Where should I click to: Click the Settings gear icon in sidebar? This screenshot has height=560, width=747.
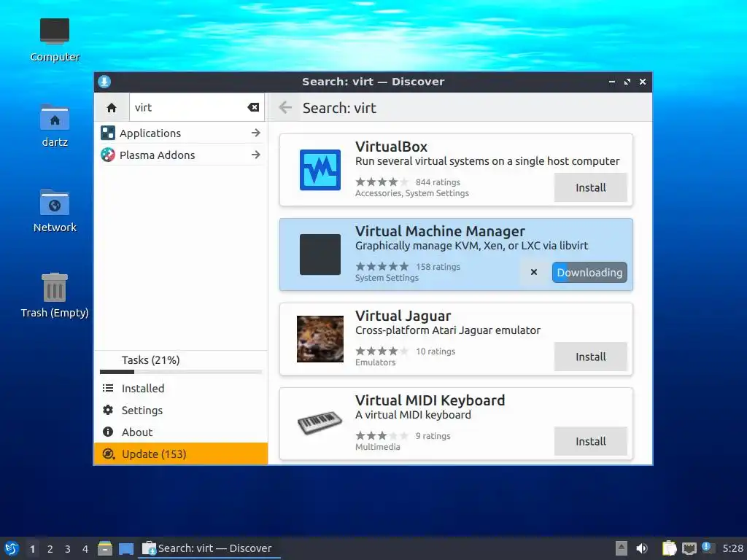pos(108,410)
